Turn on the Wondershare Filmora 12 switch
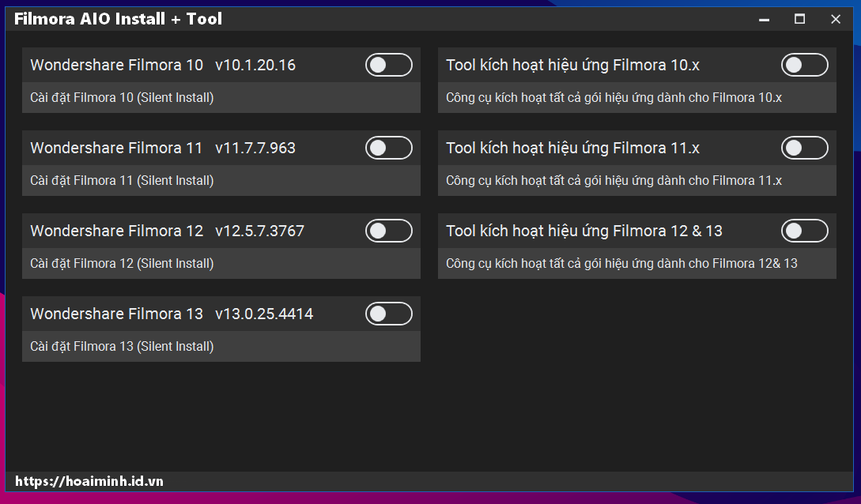861x504 pixels. (389, 231)
